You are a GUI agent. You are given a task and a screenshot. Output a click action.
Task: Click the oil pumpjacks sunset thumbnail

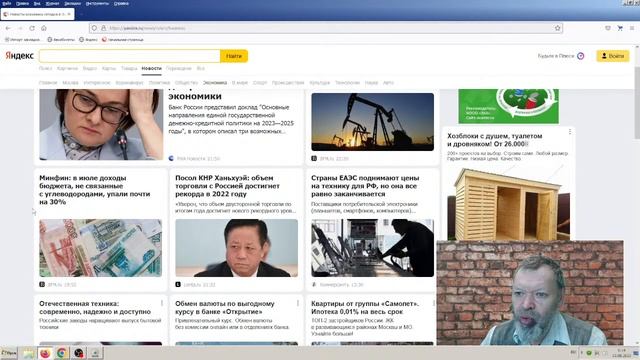pyautogui.click(x=373, y=122)
